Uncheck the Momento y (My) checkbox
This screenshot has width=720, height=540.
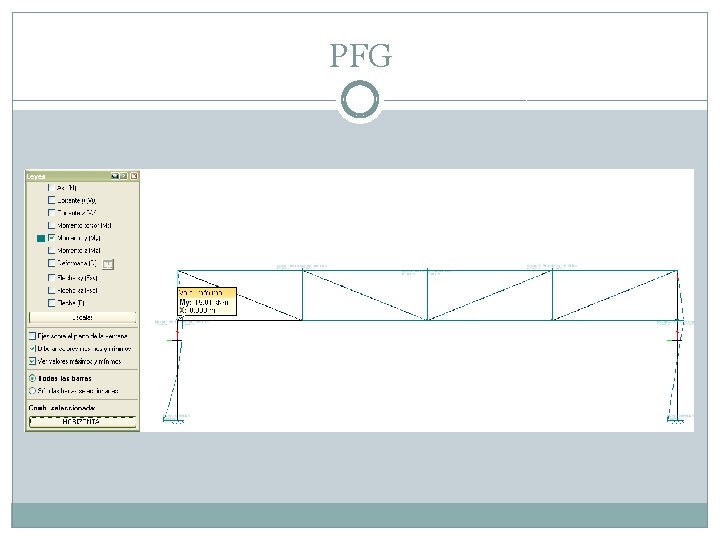pos(51,238)
